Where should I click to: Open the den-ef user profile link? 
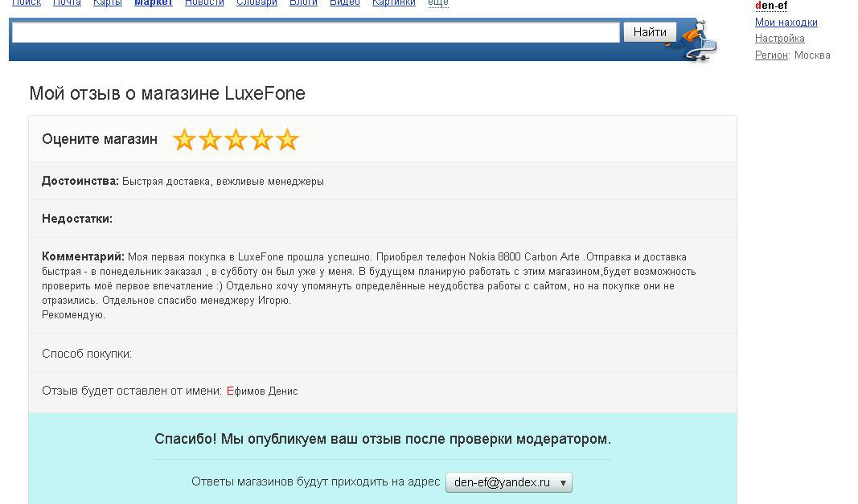click(x=771, y=6)
